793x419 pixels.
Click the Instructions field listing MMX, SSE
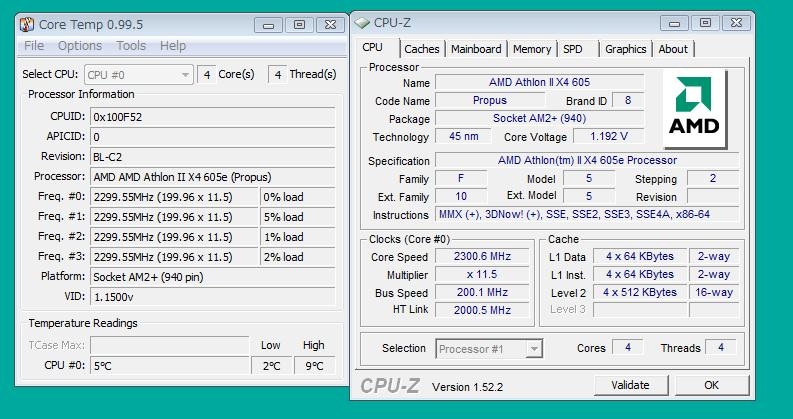pyautogui.click(x=587, y=215)
